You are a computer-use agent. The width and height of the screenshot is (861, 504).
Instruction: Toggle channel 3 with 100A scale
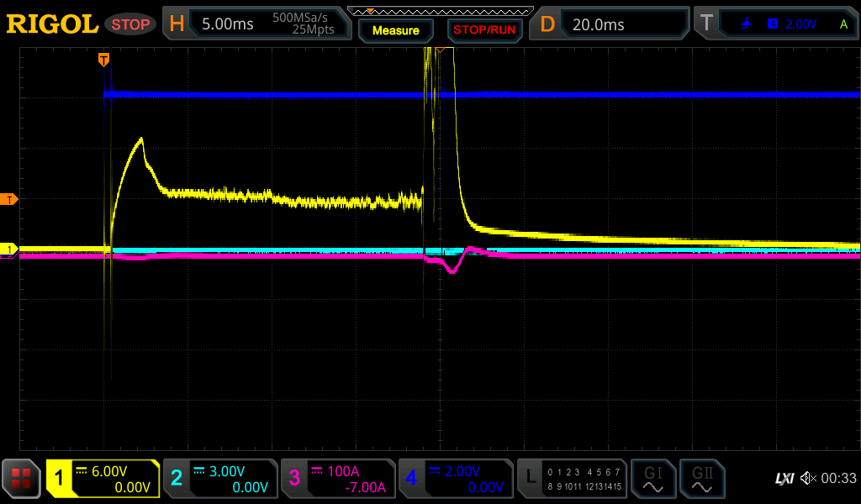(x=337, y=479)
